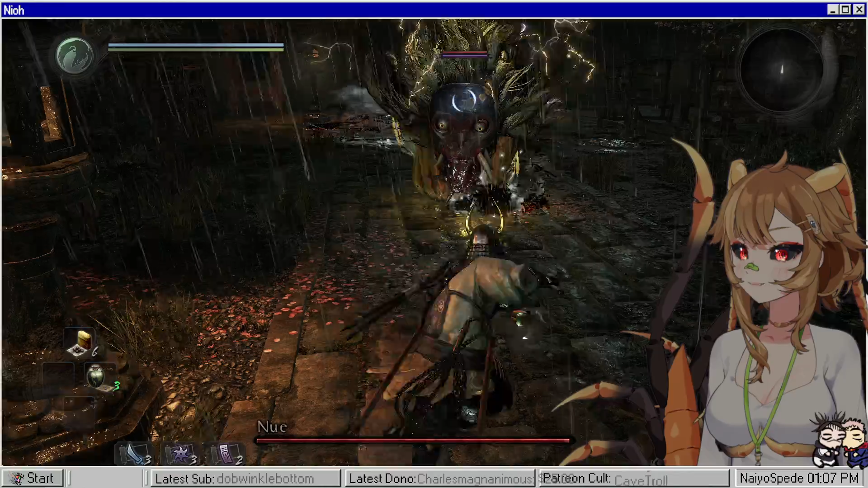Click the Latest Dono Charlesmagnanimous taskbar panel
Image resolution: width=868 pixels, height=488 pixels.
pos(441,479)
